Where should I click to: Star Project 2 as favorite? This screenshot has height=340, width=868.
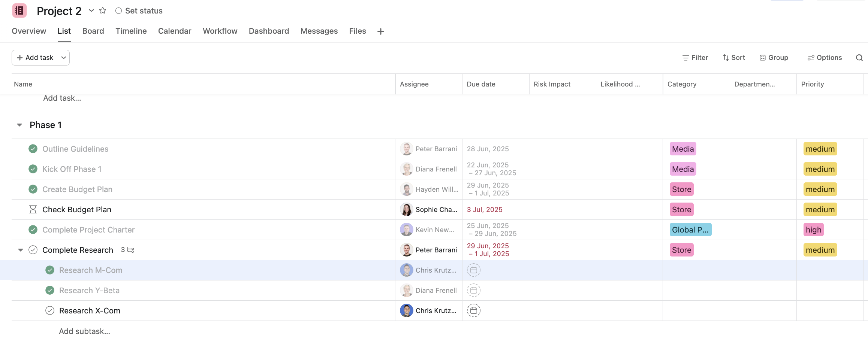click(103, 11)
